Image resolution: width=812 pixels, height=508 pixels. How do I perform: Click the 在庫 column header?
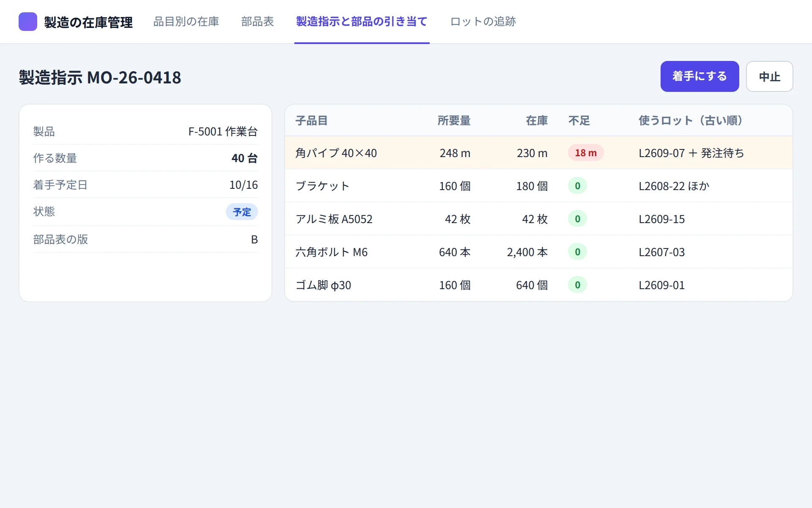click(x=537, y=121)
